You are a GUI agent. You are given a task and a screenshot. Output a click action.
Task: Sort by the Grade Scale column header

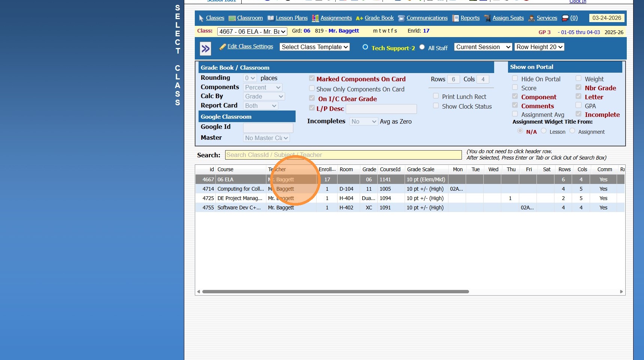coord(421,169)
